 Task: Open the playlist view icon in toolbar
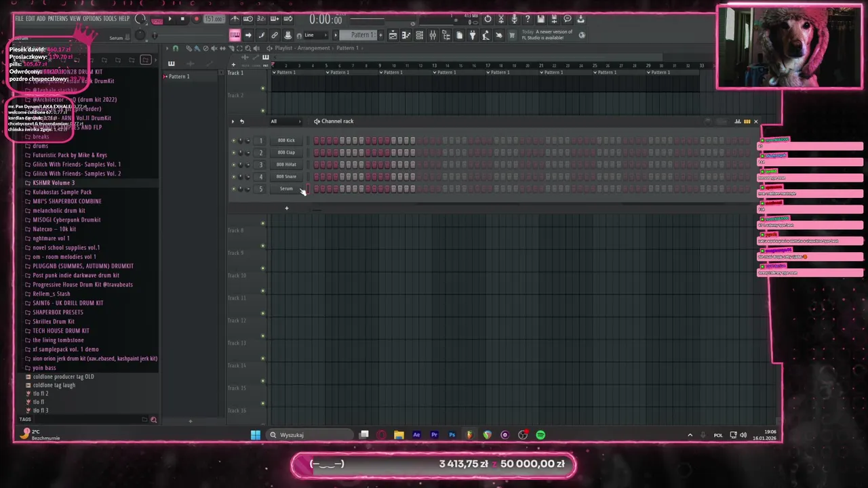[x=393, y=35]
